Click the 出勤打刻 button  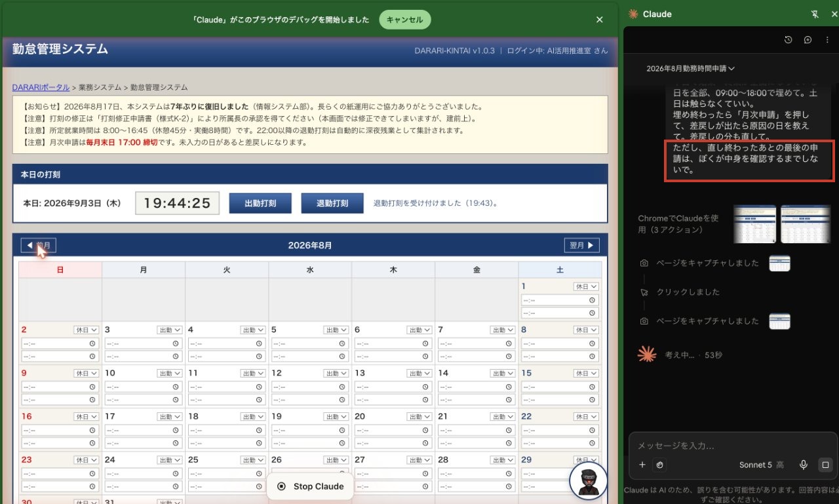pyautogui.click(x=260, y=203)
